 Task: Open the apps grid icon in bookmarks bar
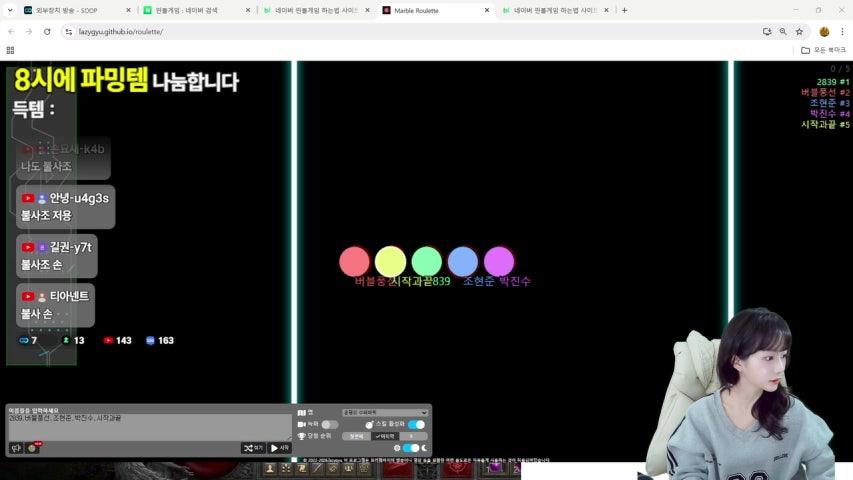[10, 49]
